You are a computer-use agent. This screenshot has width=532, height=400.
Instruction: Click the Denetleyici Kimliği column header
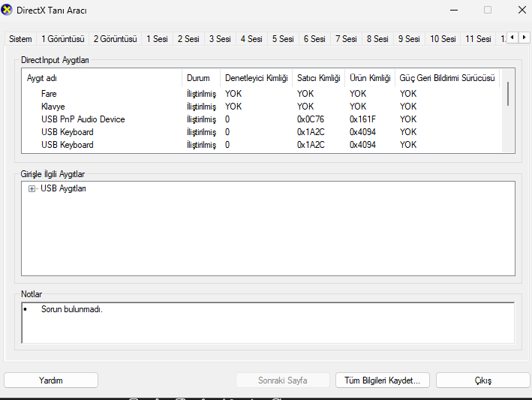tap(256, 78)
